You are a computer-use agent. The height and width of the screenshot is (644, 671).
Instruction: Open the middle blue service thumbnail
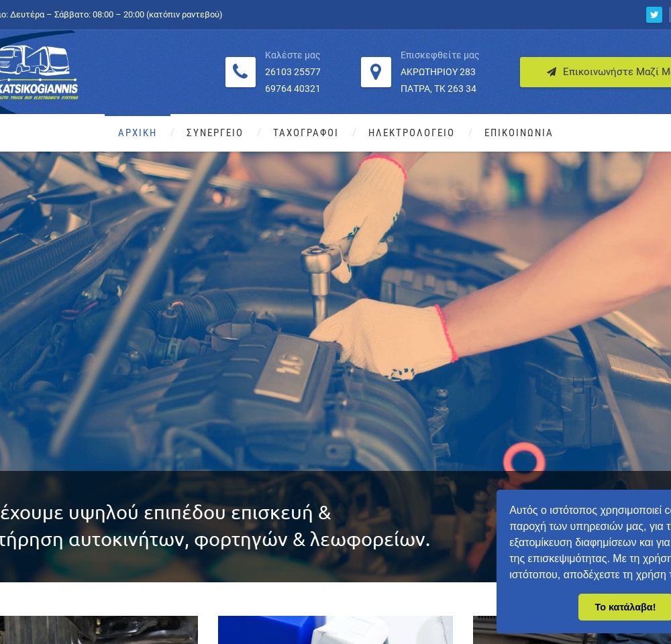coord(335,630)
